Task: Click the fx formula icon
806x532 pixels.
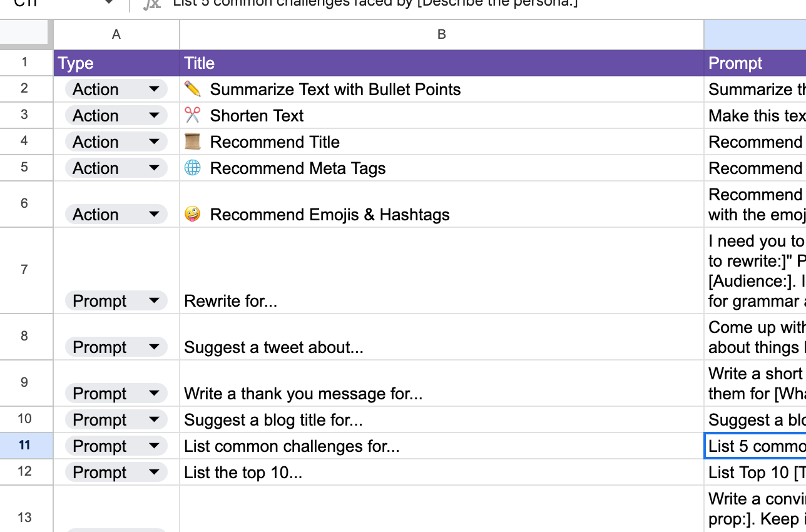Action: pos(151,4)
